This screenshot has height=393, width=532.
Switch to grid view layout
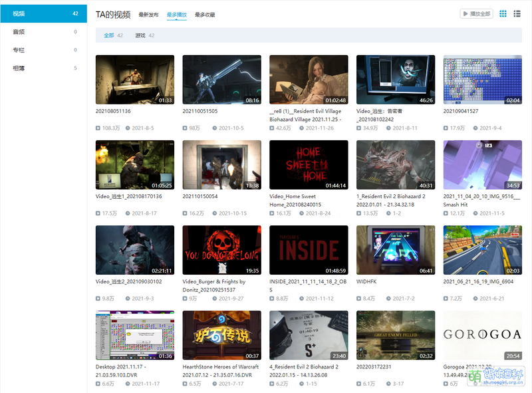[503, 13]
